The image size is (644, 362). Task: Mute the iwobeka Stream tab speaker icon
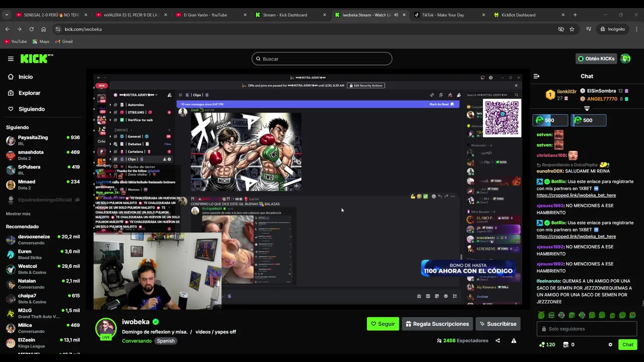pyautogui.click(x=396, y=15)
